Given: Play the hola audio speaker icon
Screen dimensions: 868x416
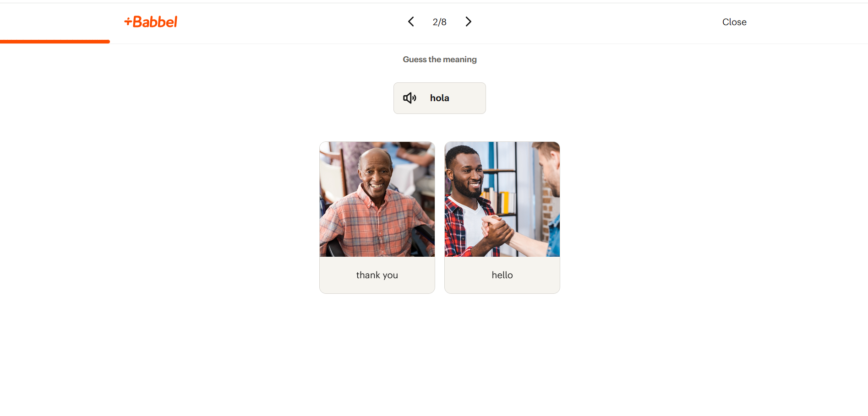Looking at the screenshot, I should click(409, 98).
